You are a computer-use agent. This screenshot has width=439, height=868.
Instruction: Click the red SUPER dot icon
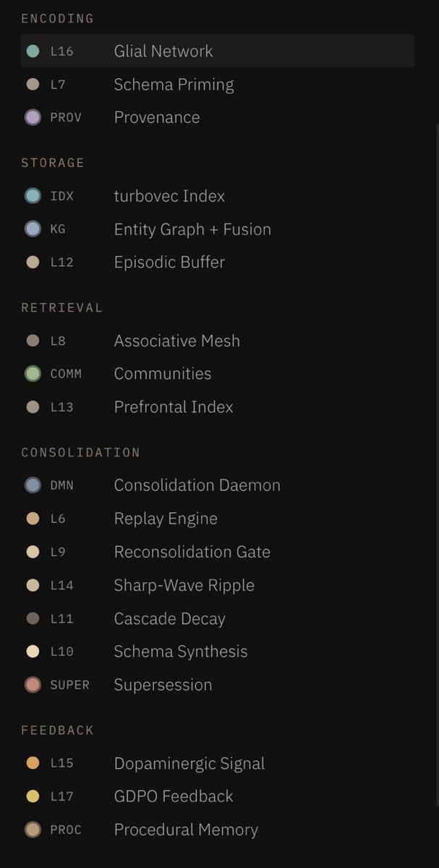(x=33, y=685)
